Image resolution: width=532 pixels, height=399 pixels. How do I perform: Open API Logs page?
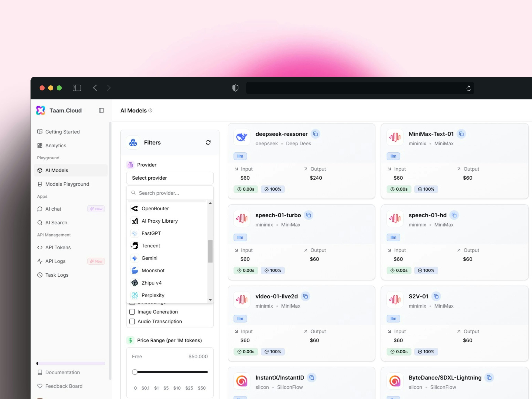(x=71, y=261)
